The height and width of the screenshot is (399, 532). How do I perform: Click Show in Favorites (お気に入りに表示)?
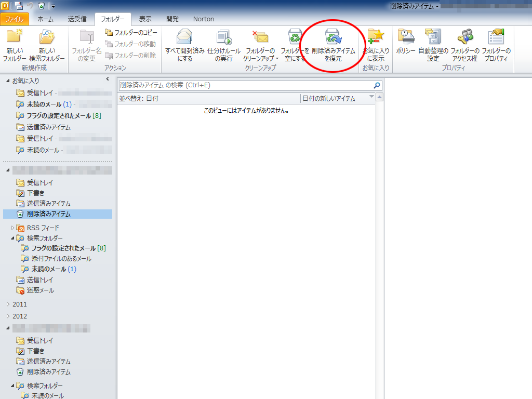[376, 46]
